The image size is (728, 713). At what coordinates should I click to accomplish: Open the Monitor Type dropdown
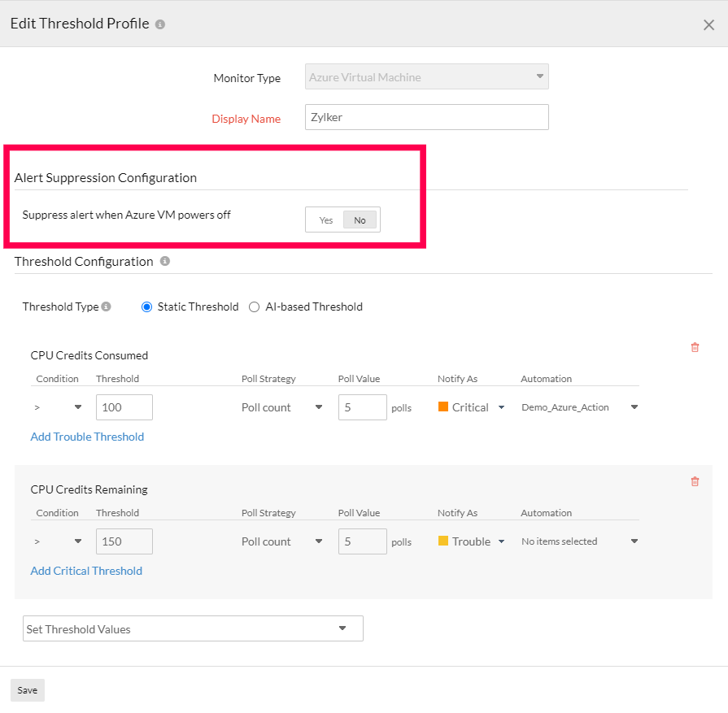426,77
